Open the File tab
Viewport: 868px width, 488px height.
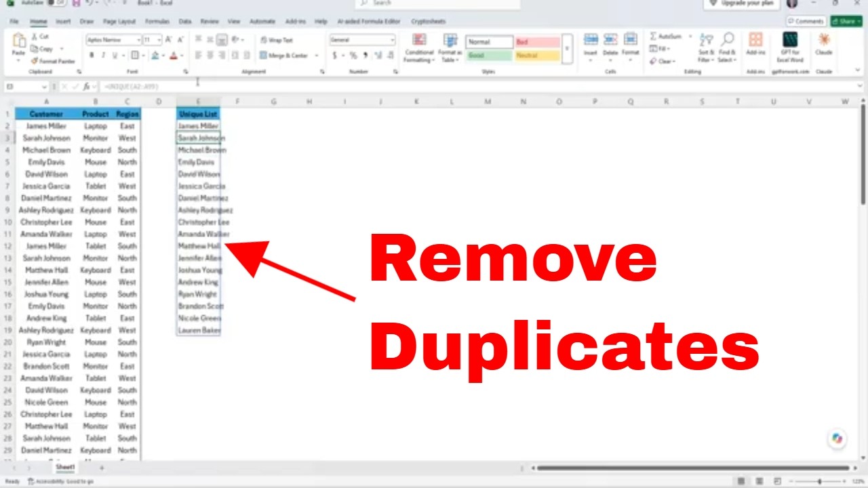pyautogui.click(x=14, y=22)
